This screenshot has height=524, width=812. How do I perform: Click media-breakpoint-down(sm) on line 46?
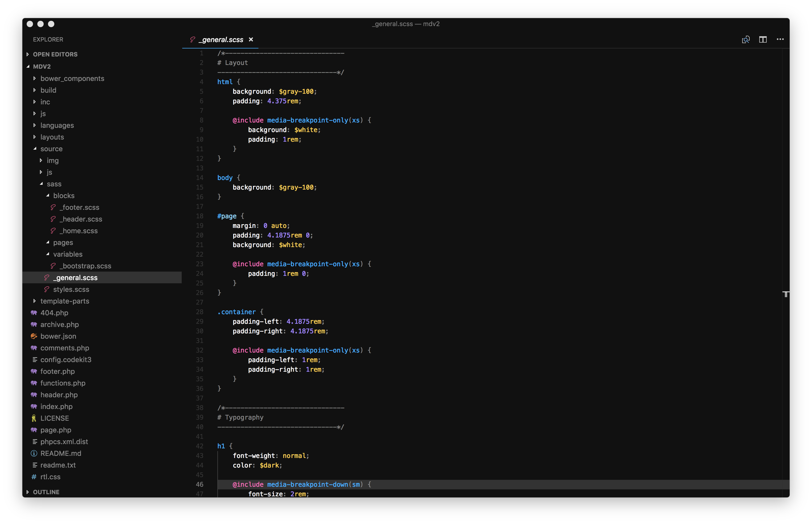coord(315,485)
